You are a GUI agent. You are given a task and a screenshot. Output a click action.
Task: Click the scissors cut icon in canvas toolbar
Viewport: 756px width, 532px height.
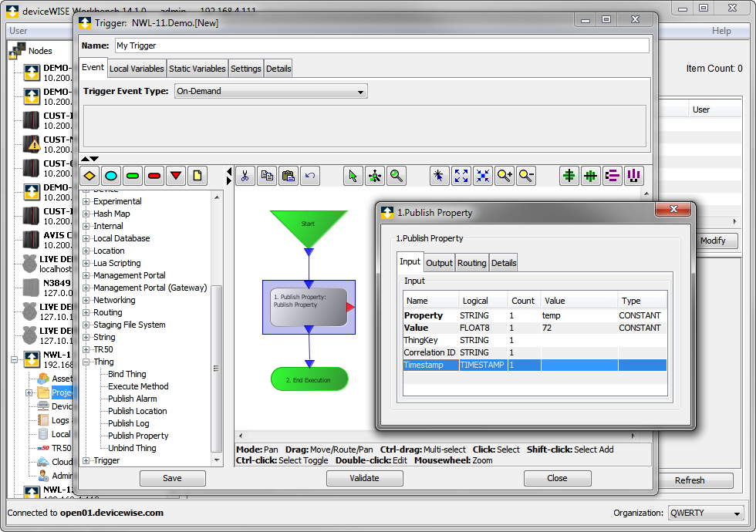[x=245, y=176]
